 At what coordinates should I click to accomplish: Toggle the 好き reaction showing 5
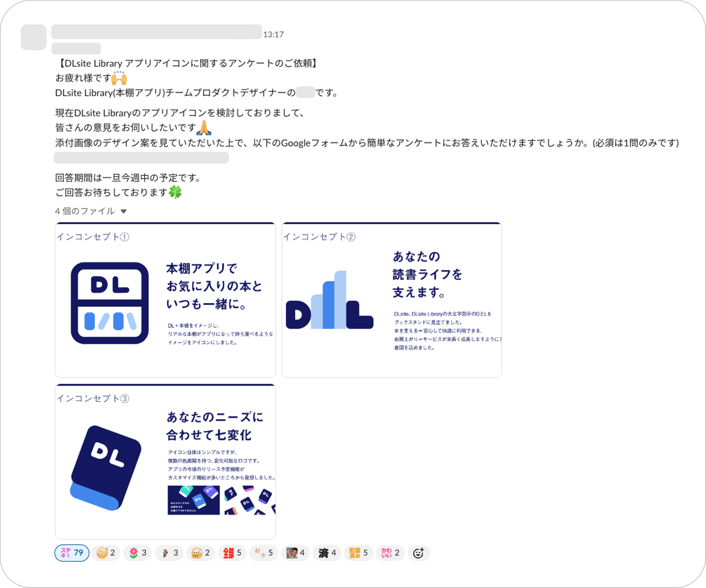coord(264,553)
